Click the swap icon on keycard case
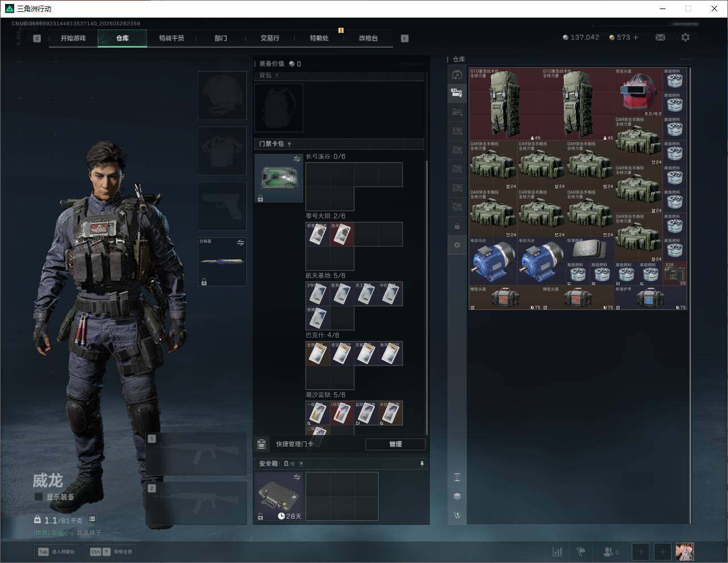The height and width of the screenshot is (563, 728). click(296, 159)
